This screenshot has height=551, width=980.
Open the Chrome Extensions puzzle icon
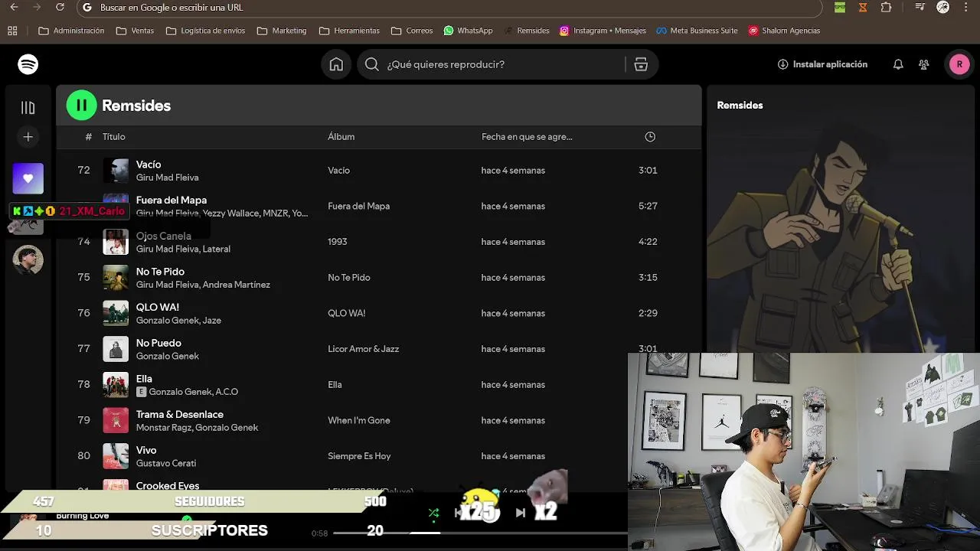[886, 8]
